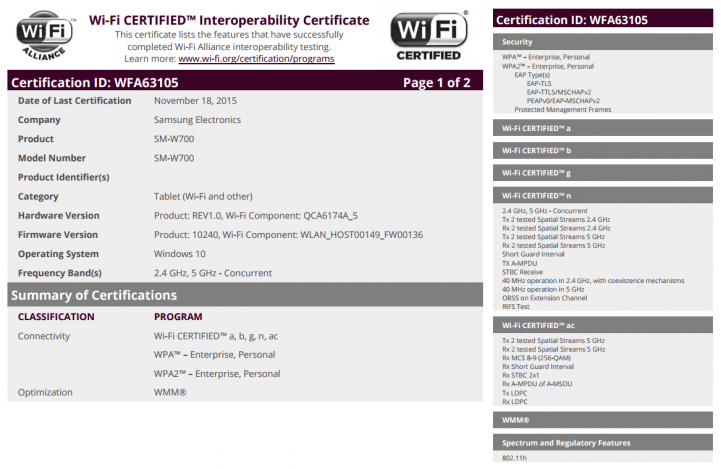The width and height of the screenshot is (721, 469).
Task: Open the wi-fi.org certification programs link
Action: click(x=256, y=59)
